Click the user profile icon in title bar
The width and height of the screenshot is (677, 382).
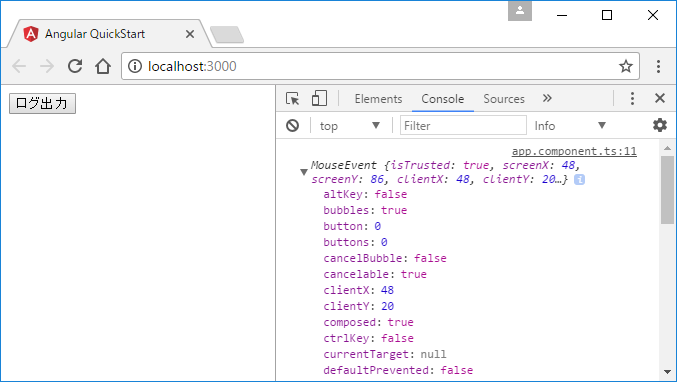coord(520,10)
